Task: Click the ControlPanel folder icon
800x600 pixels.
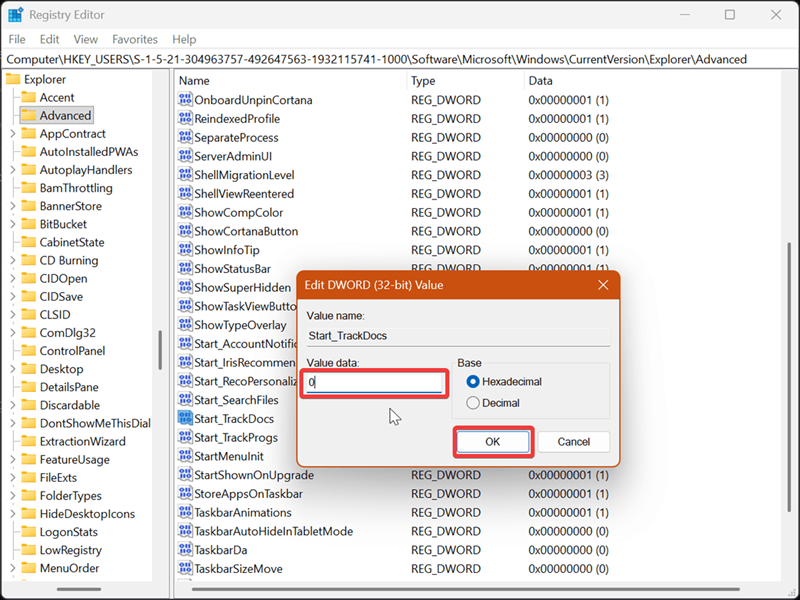Action: click(x=29, y=351)
